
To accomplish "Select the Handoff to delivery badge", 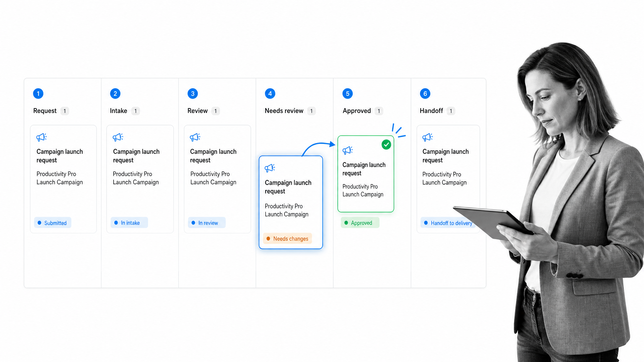I will [x=448, y=223].
